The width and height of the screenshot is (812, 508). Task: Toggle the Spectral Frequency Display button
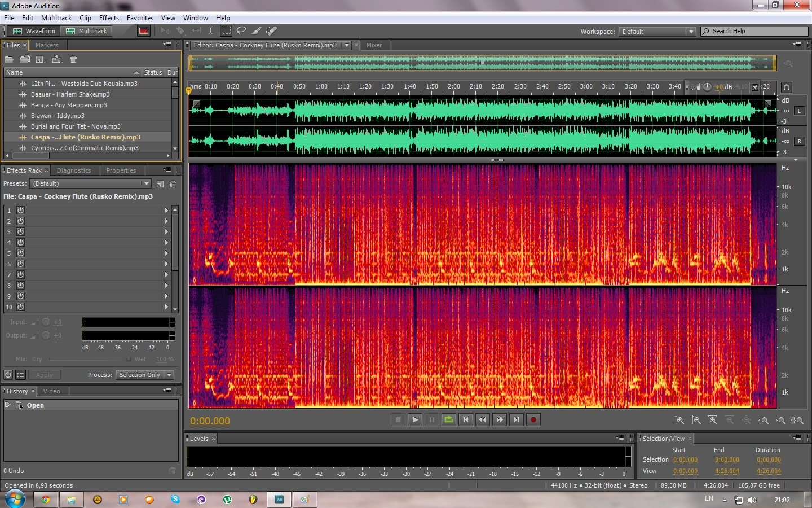pyautogui.click(x=144, y=31)
